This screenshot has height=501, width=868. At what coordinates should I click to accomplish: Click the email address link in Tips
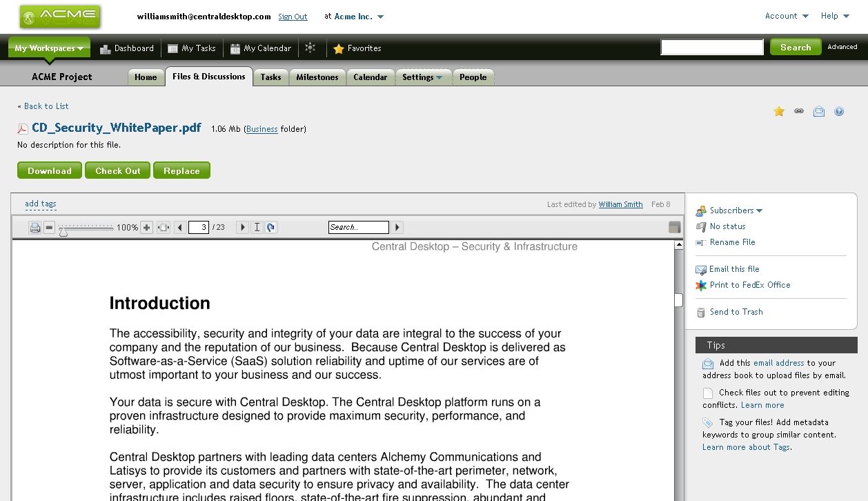(779, 363)
